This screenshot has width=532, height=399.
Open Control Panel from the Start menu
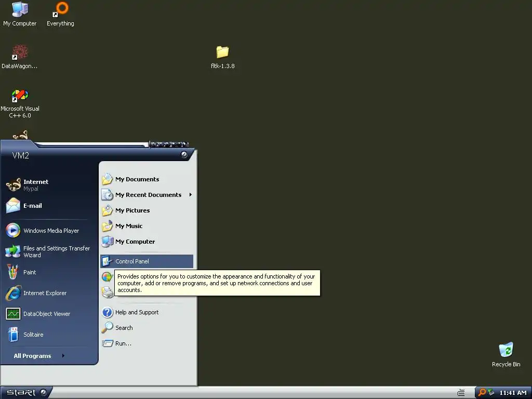pos(147,261)
